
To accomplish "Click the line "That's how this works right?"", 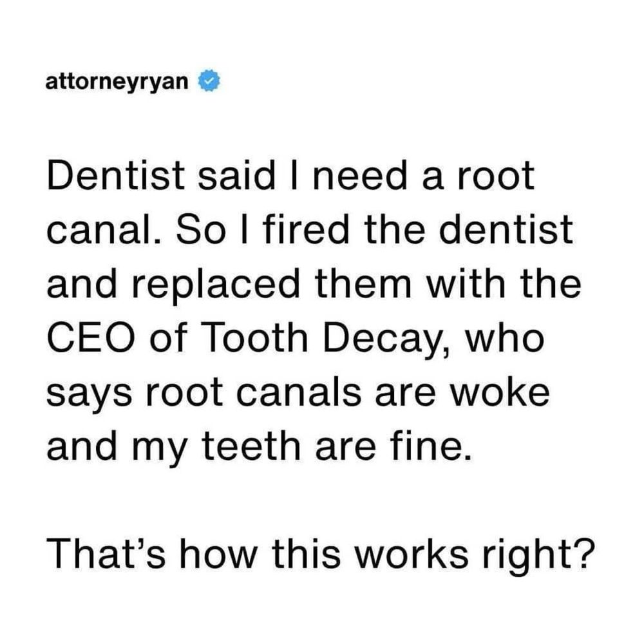I will pyautogui.click(x=321, y=554).
